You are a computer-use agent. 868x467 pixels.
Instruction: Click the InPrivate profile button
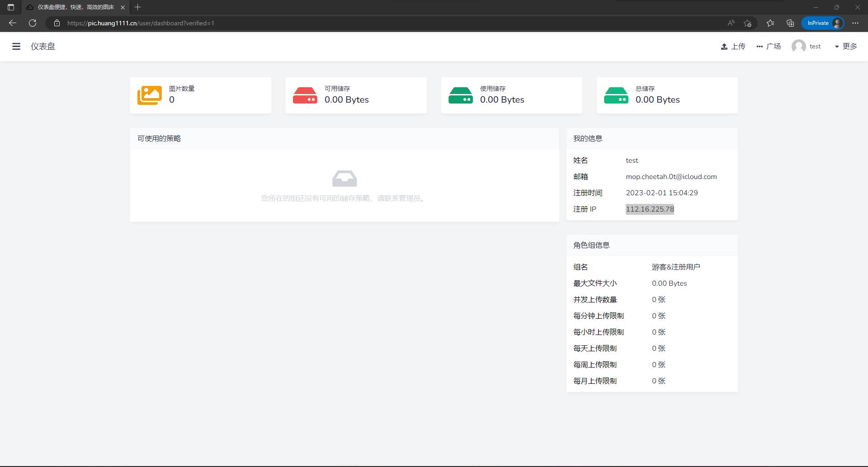pyautogui.click(x=823, y=23)
